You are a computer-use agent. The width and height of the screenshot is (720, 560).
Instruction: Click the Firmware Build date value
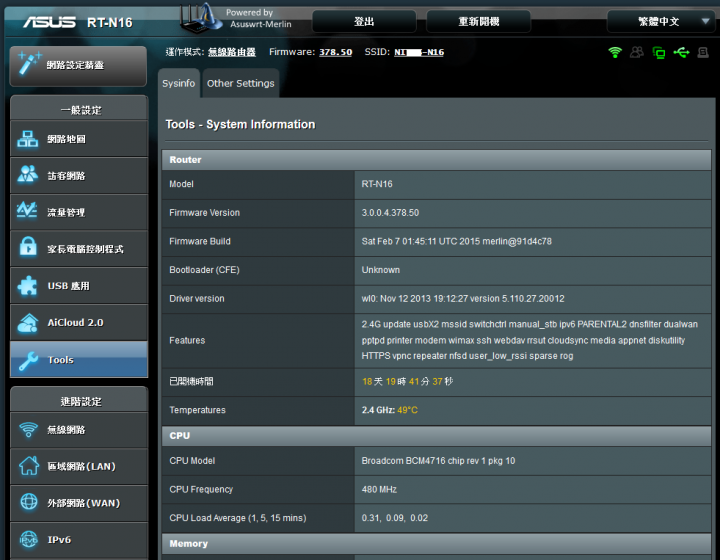click(456, 241)
